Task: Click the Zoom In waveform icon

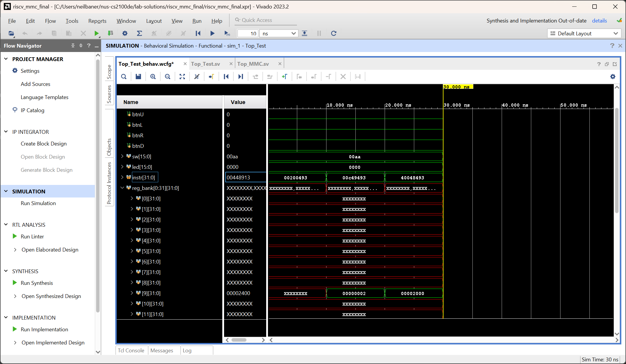Action: tap(153, 77)
